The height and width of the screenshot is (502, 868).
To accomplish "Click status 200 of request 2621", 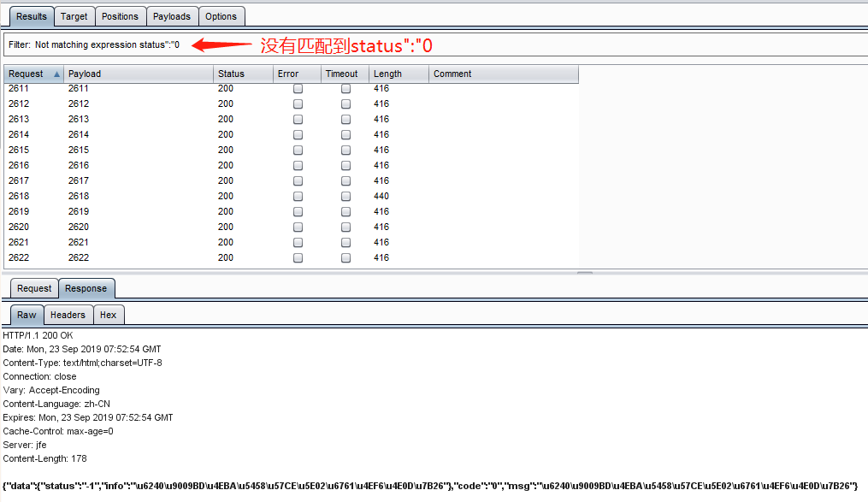I will tap(226, 242).
